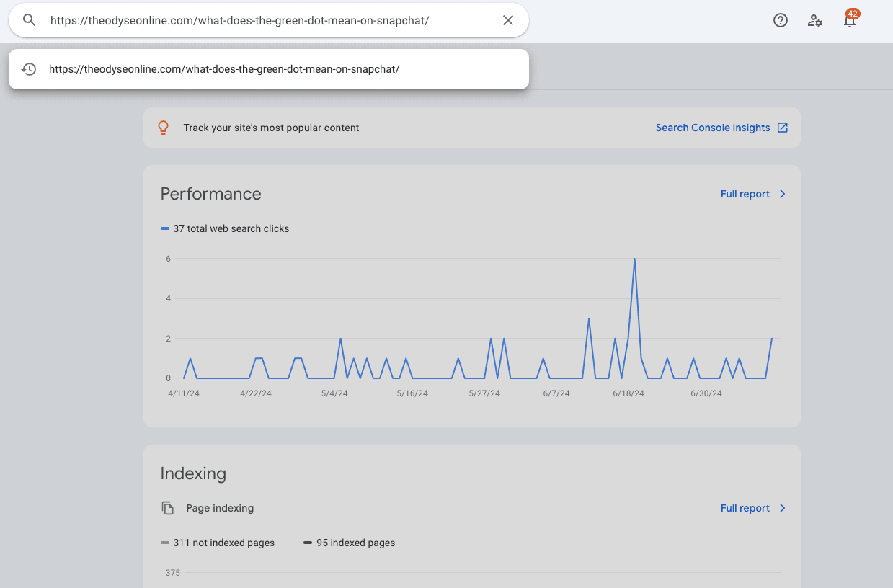Expand Performance report via chevron arrow
The height and width of the screenshot is (588, 893).
tap(783, 194)
